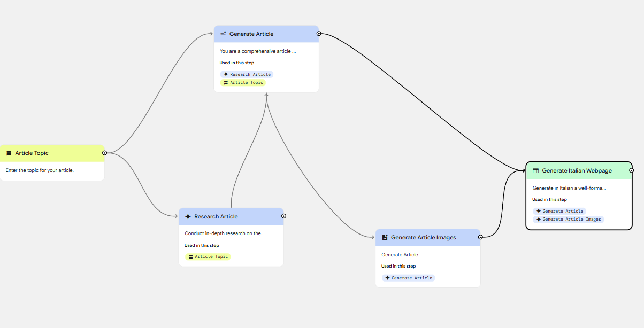
Task: Click 'Conduct in-depth research' prompt text
Action: [x=225, y=233]
